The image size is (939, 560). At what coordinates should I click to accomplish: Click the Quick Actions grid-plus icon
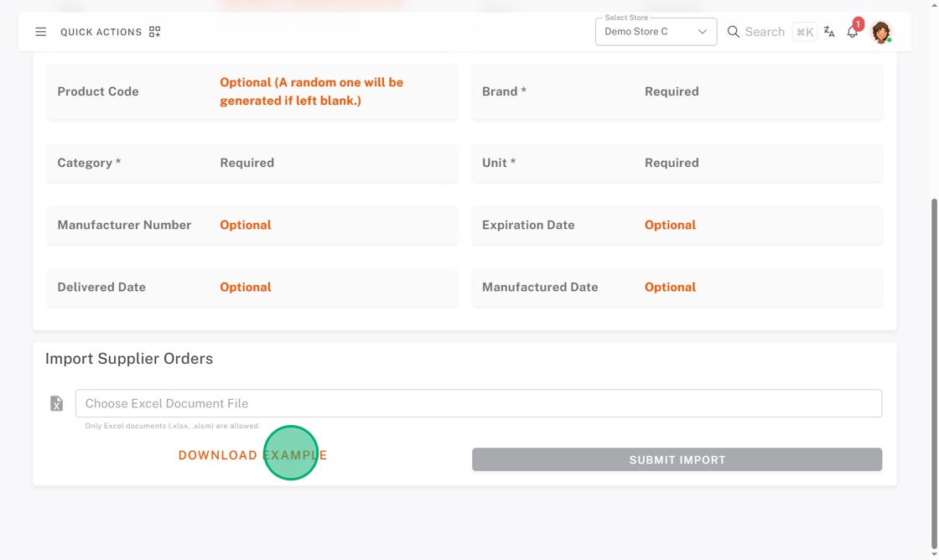click(154, 32)
